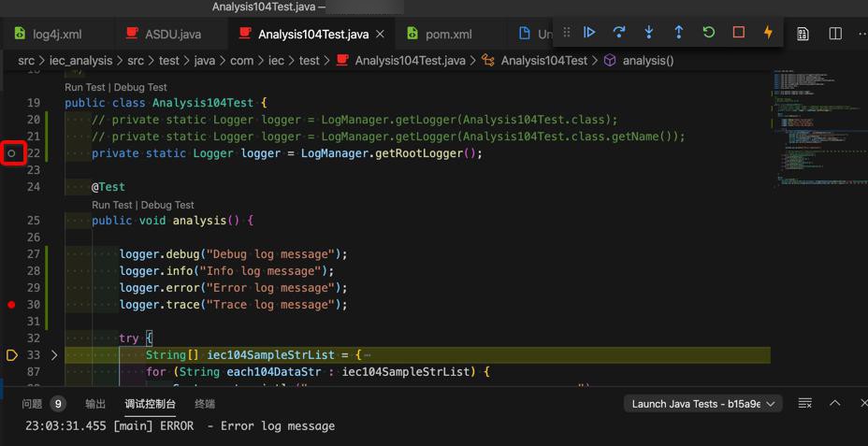Click the Step Over debug icon
Viewport: 868px width, 446px height.
619,33
